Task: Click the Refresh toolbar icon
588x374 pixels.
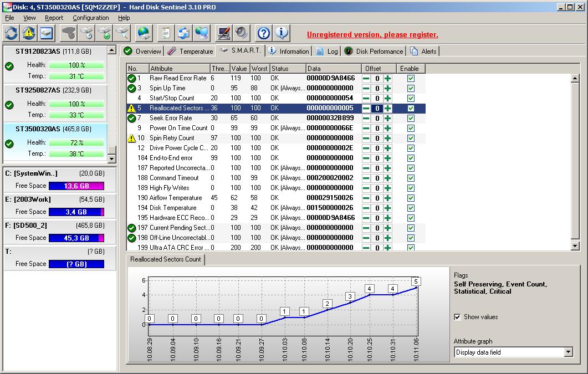Action: [11, 33]
